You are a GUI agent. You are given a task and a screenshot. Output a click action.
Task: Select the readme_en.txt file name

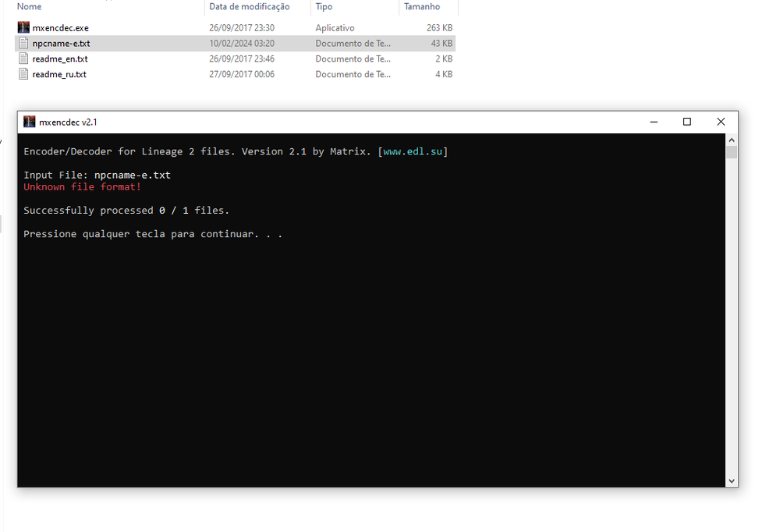[x=60, y=59]
